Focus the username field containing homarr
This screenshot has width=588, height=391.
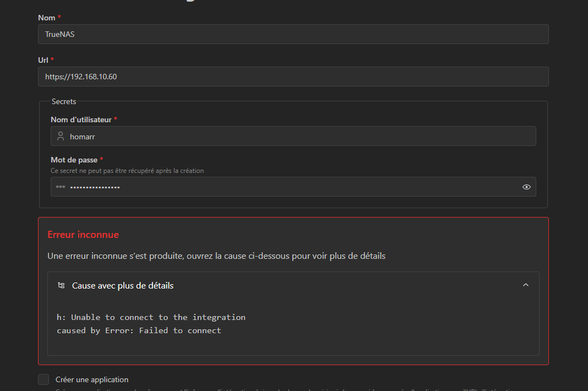pyautogui.click(x=293, y=136)
